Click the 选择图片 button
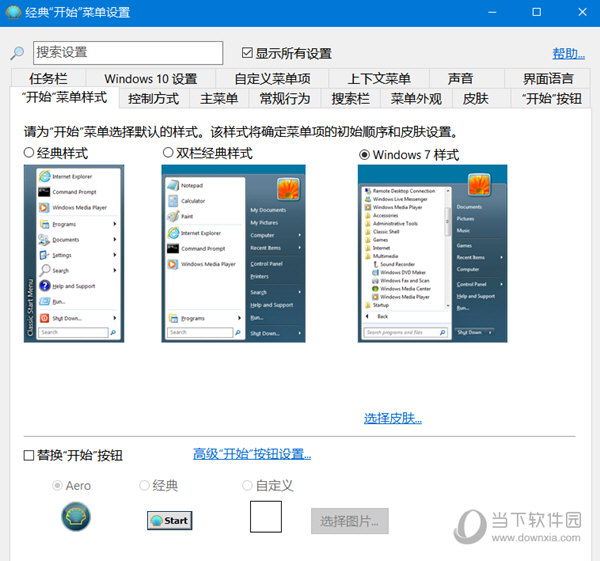600x561 pixels. (x=349, y=521)
